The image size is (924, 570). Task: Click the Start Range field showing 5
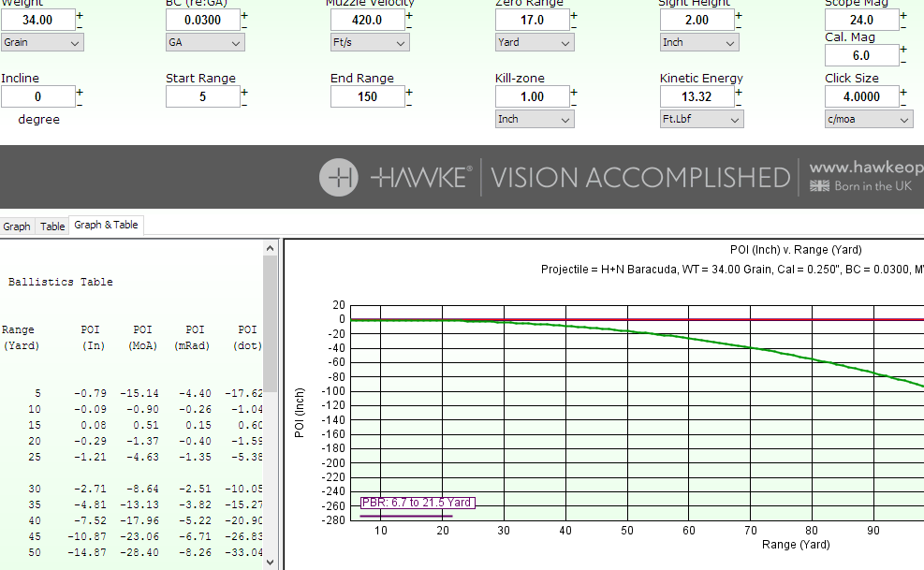coord(203,96)
